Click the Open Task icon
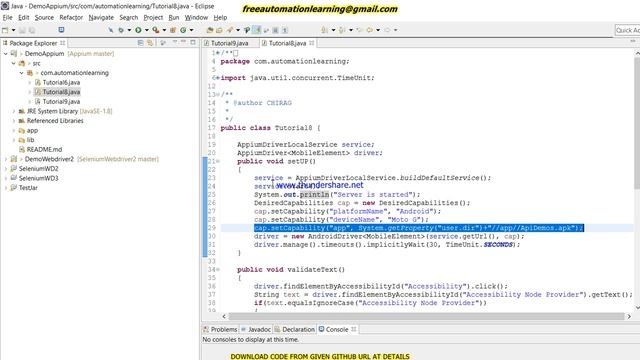 (x=219, y=30)
